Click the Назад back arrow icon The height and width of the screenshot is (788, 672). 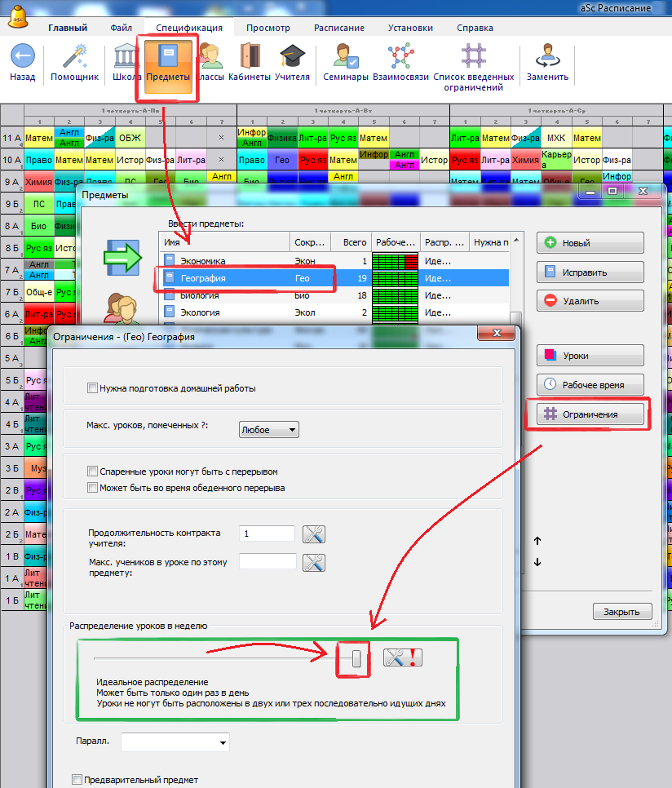click(x=23, y=57)
